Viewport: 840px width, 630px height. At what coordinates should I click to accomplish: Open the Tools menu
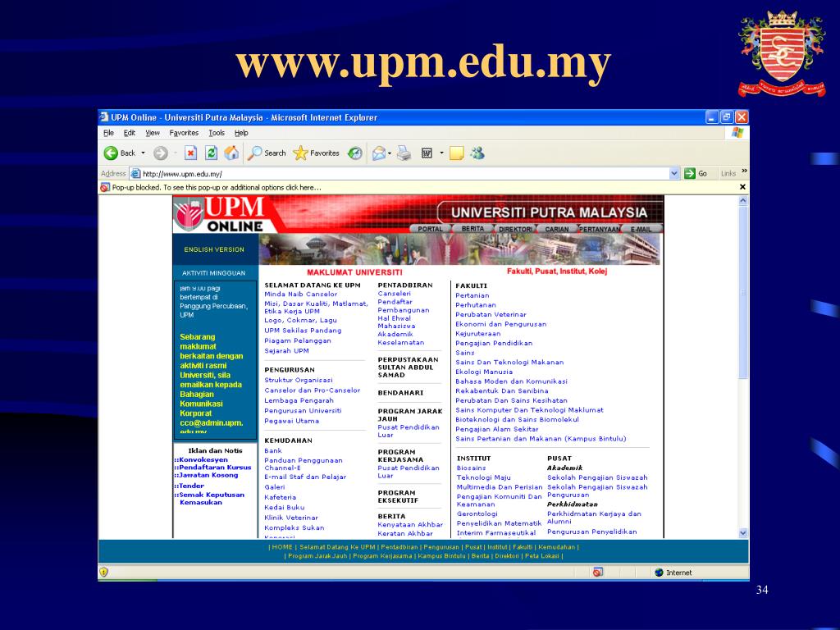pos(217,133)
